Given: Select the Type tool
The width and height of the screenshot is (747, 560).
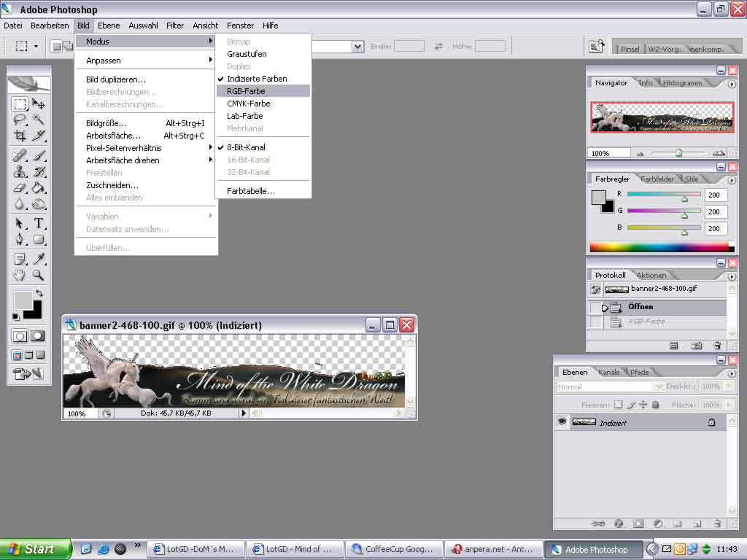Looking at the screenshot, I should [39, 223].
